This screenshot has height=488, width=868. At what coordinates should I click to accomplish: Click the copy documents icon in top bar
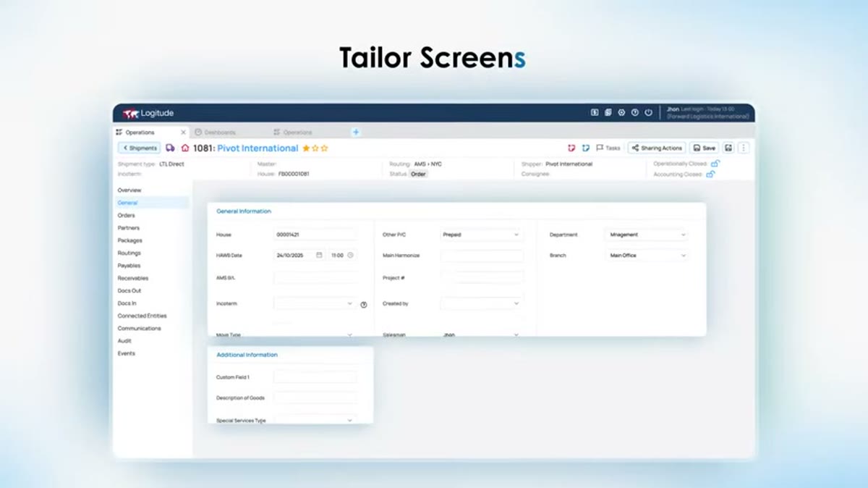coord(608,113)
